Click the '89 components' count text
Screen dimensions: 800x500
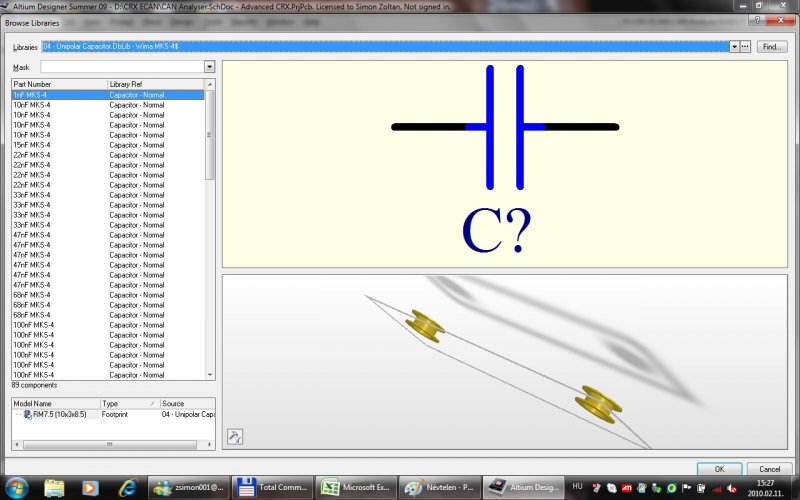pos(34,385)
